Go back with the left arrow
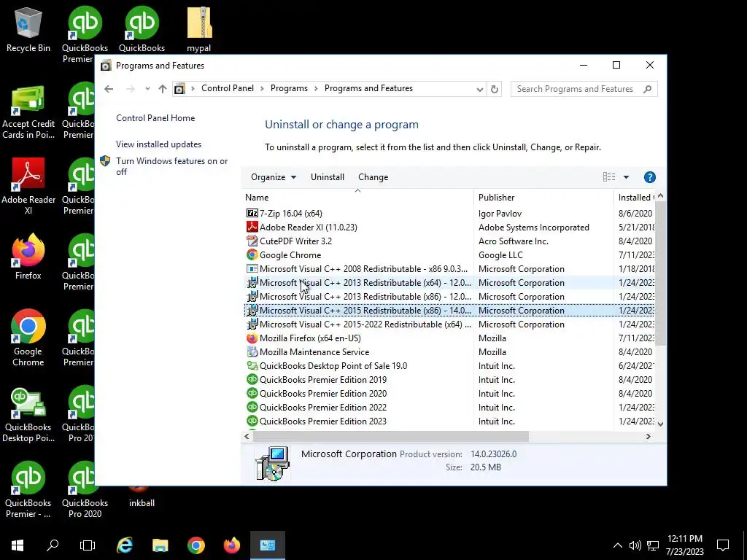This screenshot has width=747, height=560. point(109,89)
